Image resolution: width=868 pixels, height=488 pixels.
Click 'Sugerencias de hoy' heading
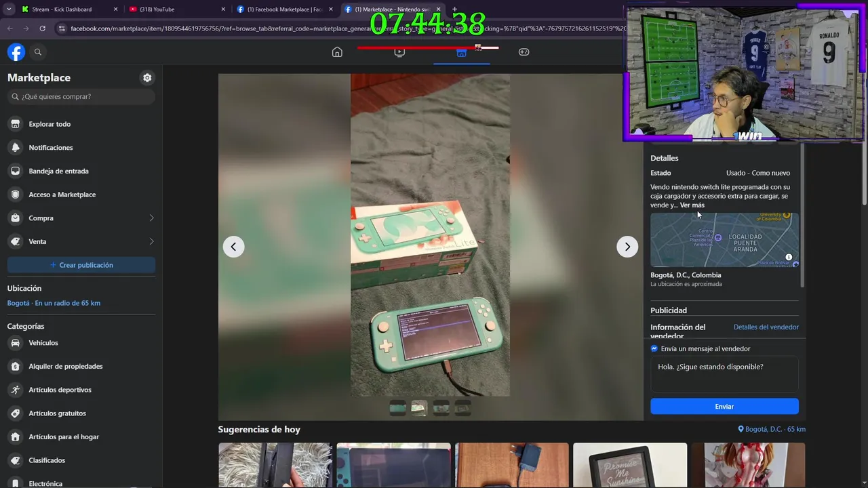[x=259, y=430]
